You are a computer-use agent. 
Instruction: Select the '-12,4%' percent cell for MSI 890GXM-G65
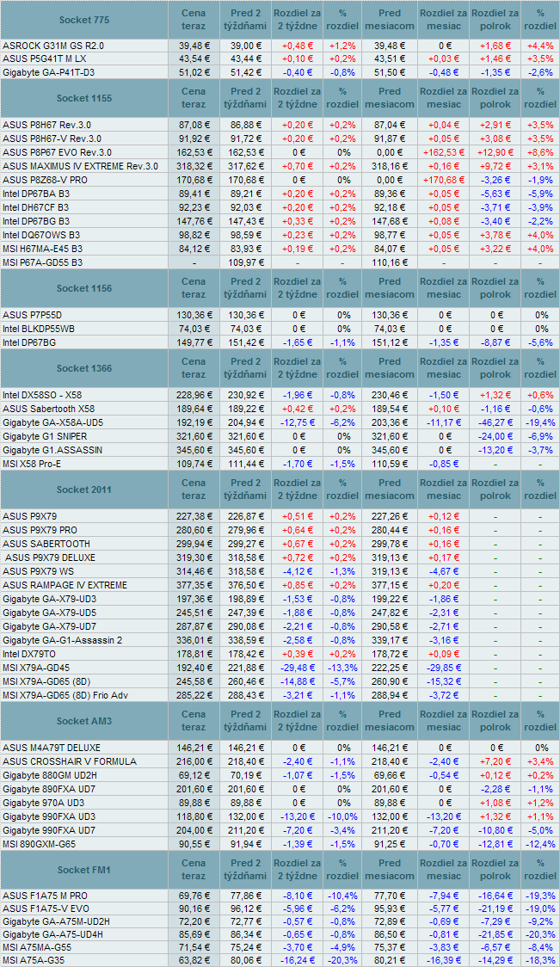coord(540,844)
